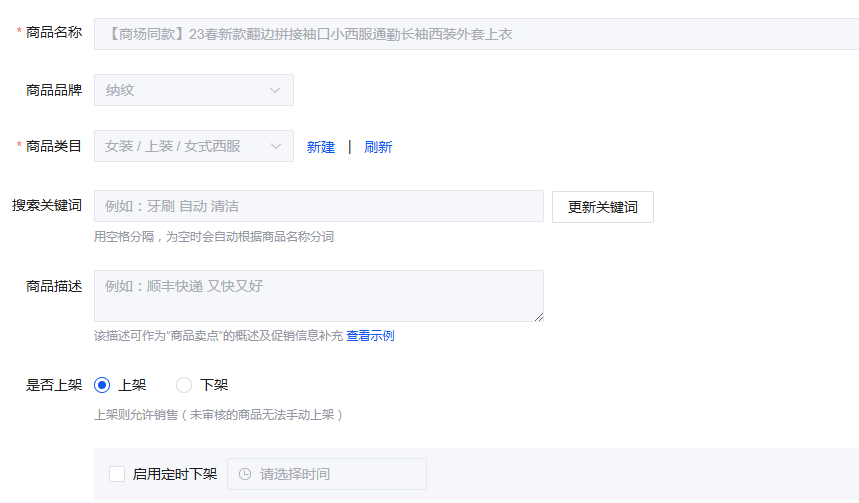The height and width of the screenshot is (503, 859).
Task: Click the clock icon in time picker
Action: pyautogui.click(x=244, y=474)
